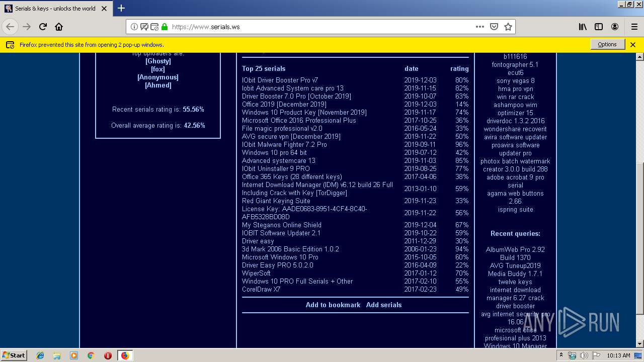Open uploader [Ahmed] profile
This screenshot has height=362, width=644.
(x=158, y=85)
